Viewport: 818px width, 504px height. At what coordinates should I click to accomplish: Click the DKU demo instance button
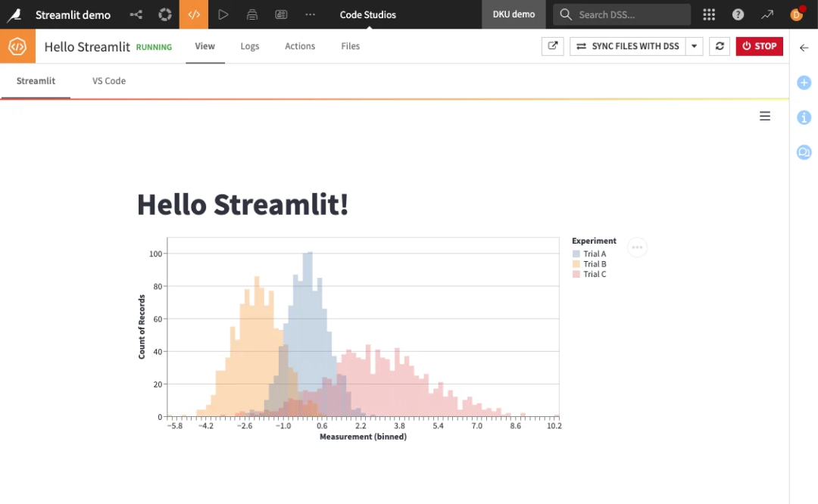(514, 14)
